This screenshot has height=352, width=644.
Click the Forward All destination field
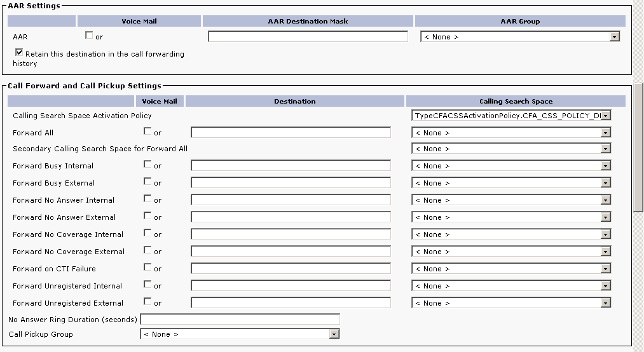[x=291, y=133]
